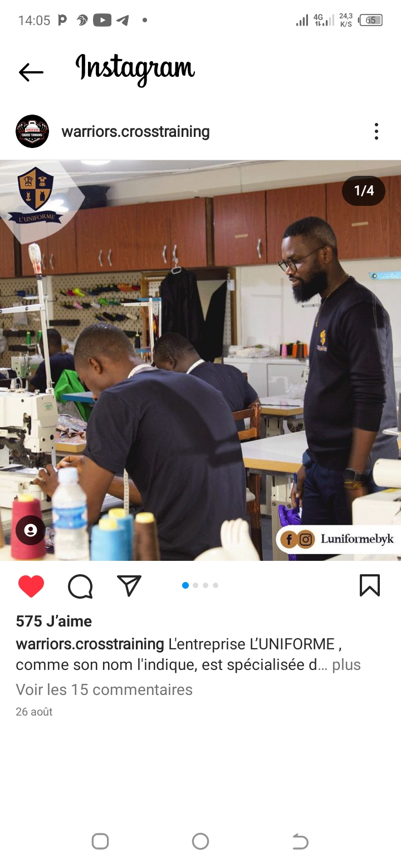Tap the warriors.crosstraining profile avatar
Viewport: 401px width, 868px height.
pos(32,131)
